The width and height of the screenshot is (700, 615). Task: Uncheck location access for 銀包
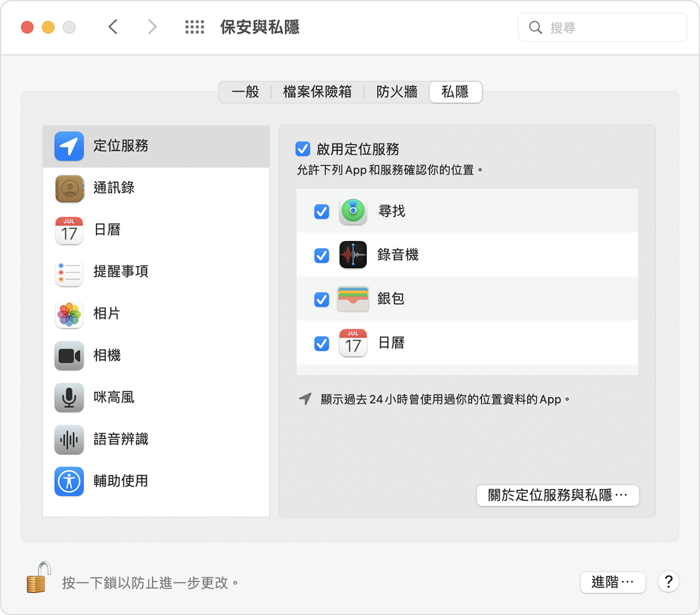pos(321,299)
